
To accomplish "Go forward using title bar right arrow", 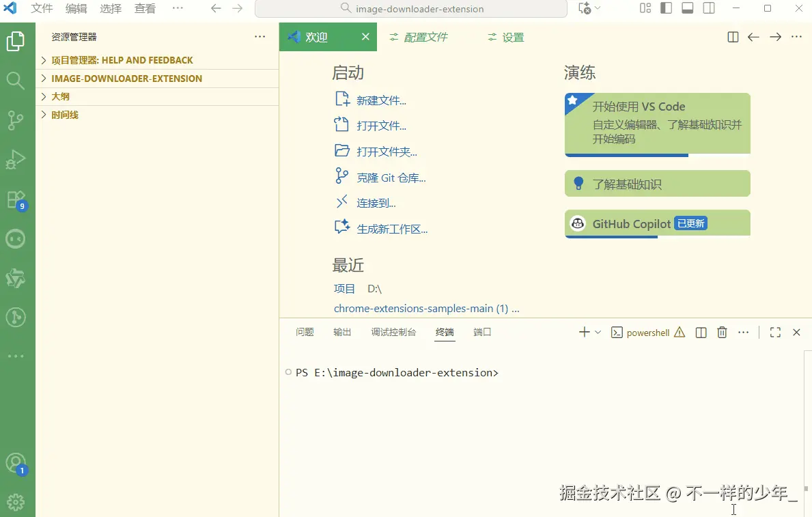I will [x=237, y=8].
